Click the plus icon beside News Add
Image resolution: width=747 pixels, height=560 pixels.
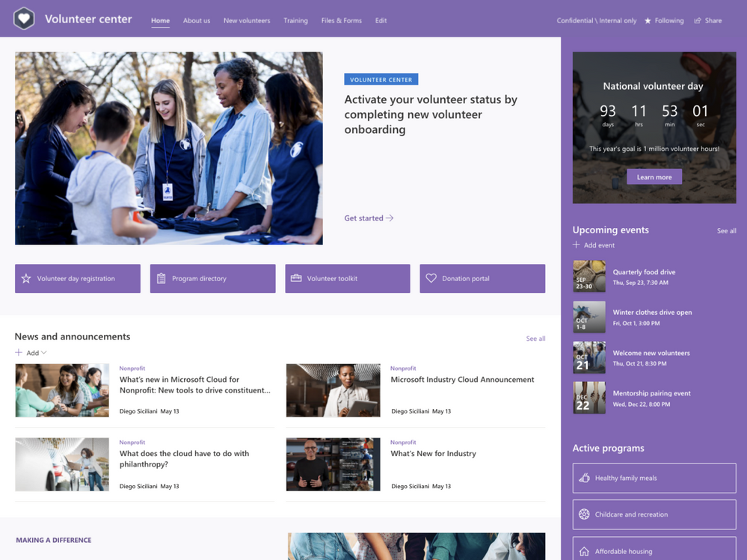19,352
